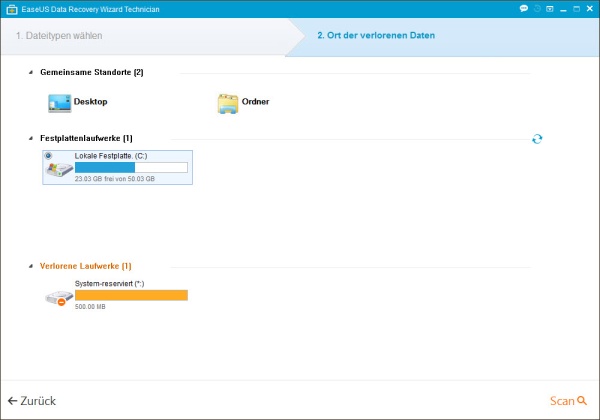Viewport: 600px width, 420px height.
Task: Click the Windows drive icon of Lokale Festplatte
Action: [59, 169]
